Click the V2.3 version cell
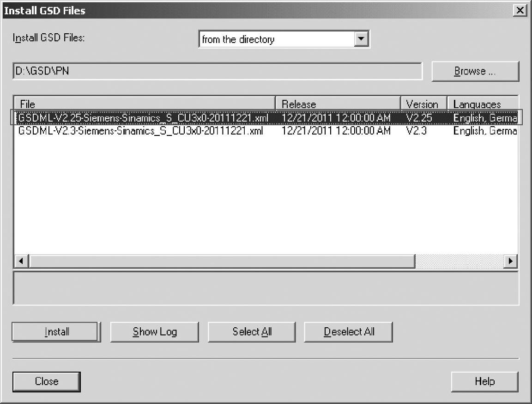 click(x=416, y=131)
